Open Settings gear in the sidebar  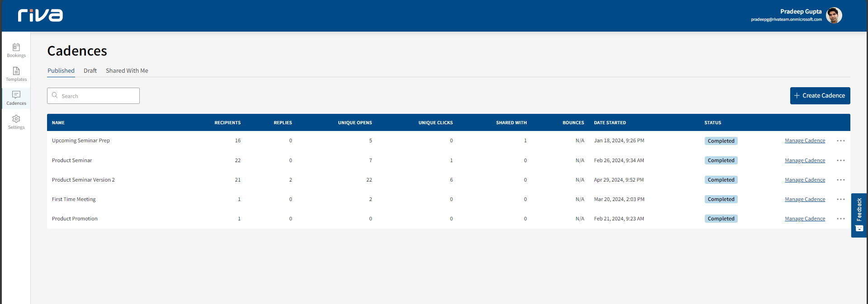point(16,122)
